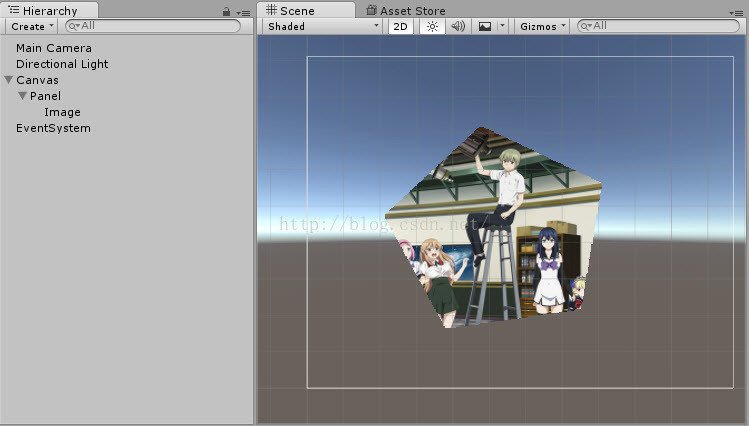Viewport: 749px width, 426px height.
Task: Click the Hierarchy search field
Action: click(153, 26)
